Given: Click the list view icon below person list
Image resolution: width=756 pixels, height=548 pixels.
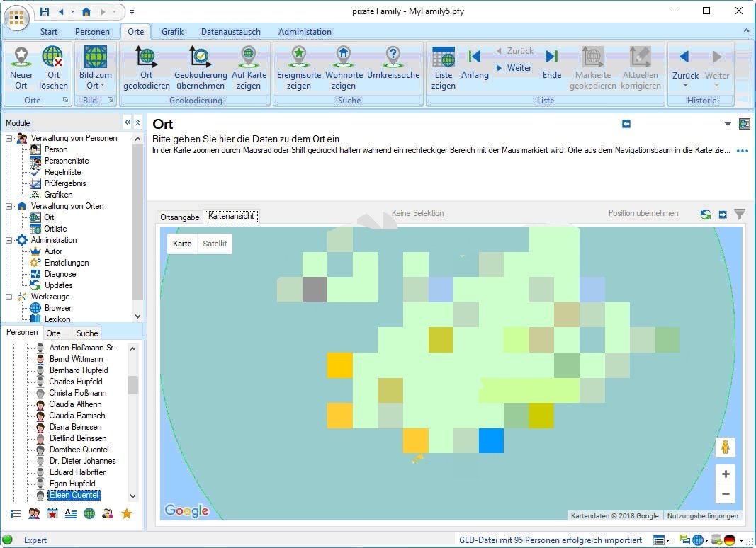Looking at the screenshot, I should click(x=16, y=514).
